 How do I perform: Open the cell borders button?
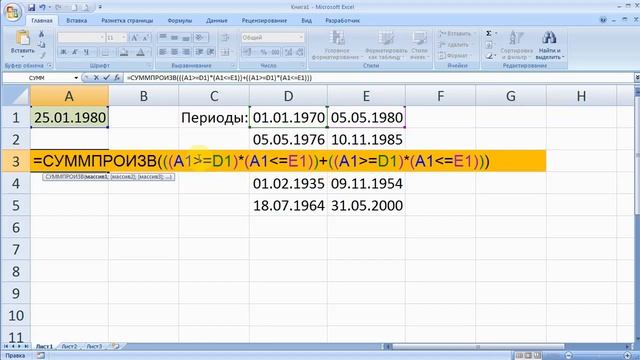106,52
